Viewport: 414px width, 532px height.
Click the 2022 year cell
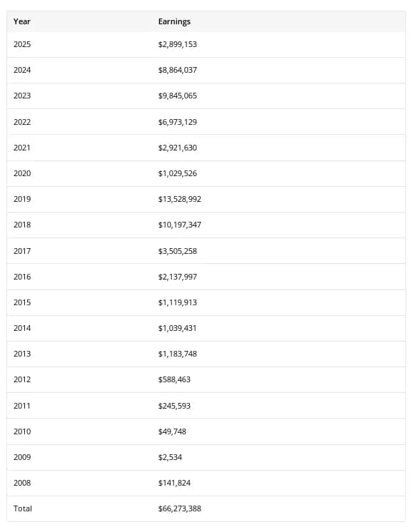tap(22, 122)
